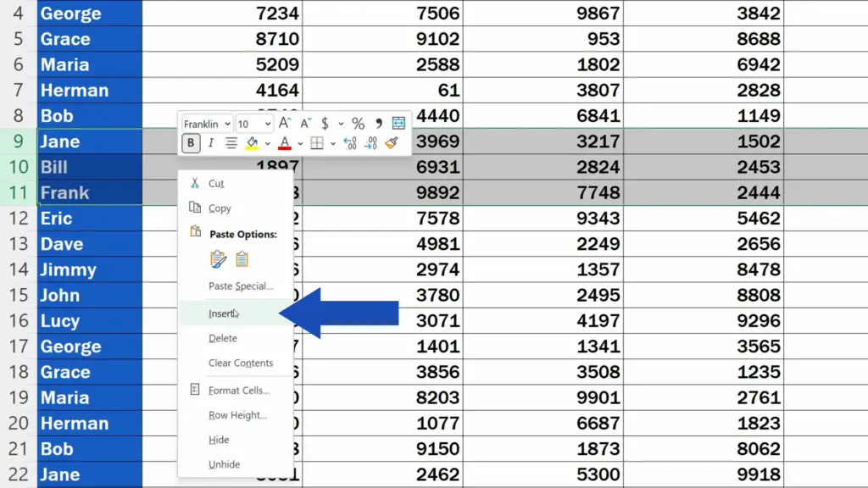Click the cell with value 8203
This screenshot has height=488, width=868.
tap(382, 397)
